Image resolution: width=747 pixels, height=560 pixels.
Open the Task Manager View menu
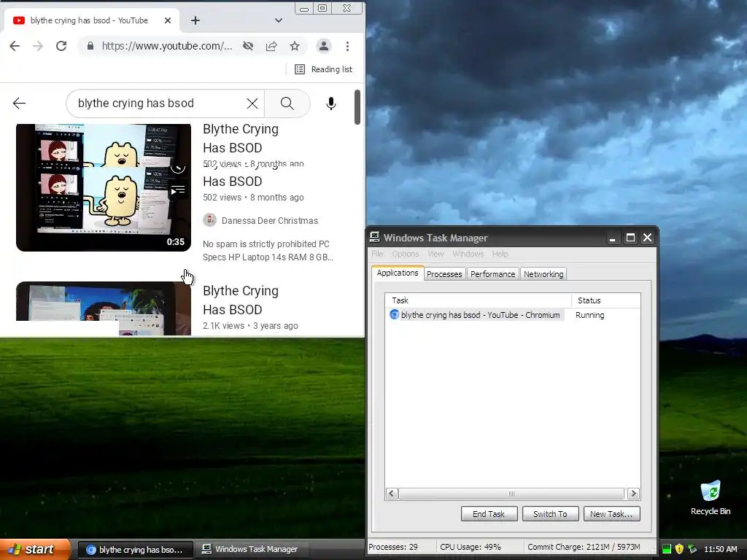click(436, 254)
